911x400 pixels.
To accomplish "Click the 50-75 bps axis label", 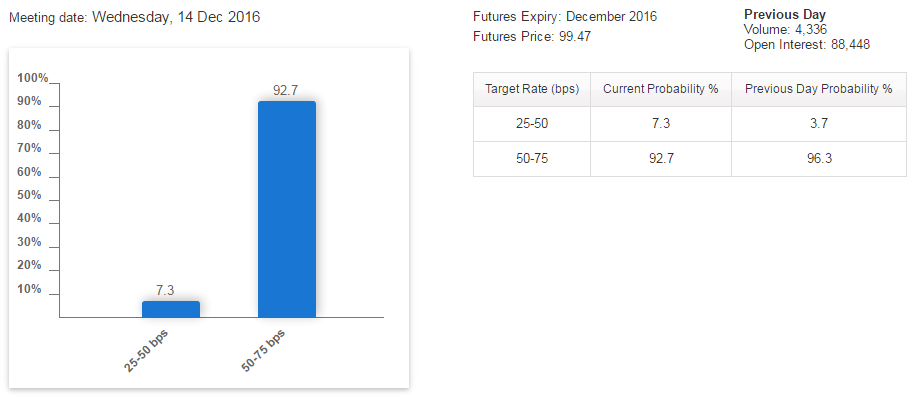I will (265, 350).
